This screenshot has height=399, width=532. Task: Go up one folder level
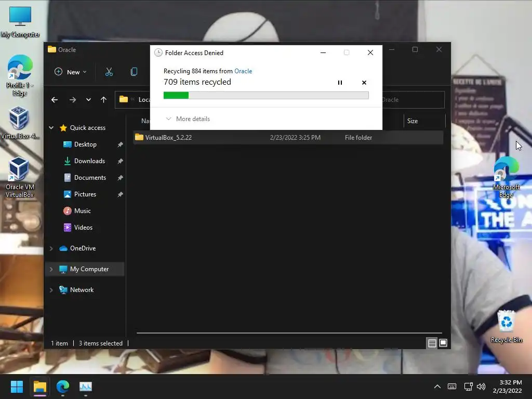tap(103, 100)
